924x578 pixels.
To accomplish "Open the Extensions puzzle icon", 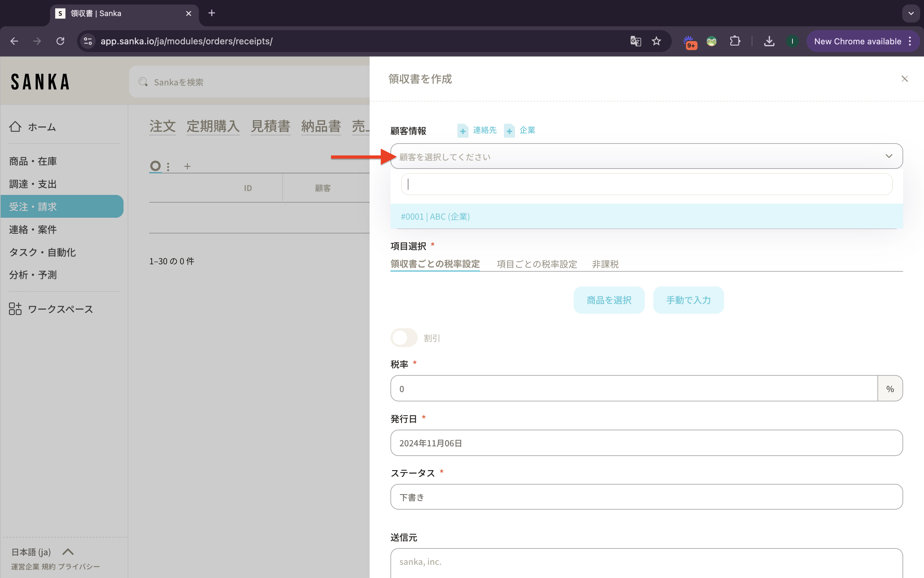I will pos(735,41).
